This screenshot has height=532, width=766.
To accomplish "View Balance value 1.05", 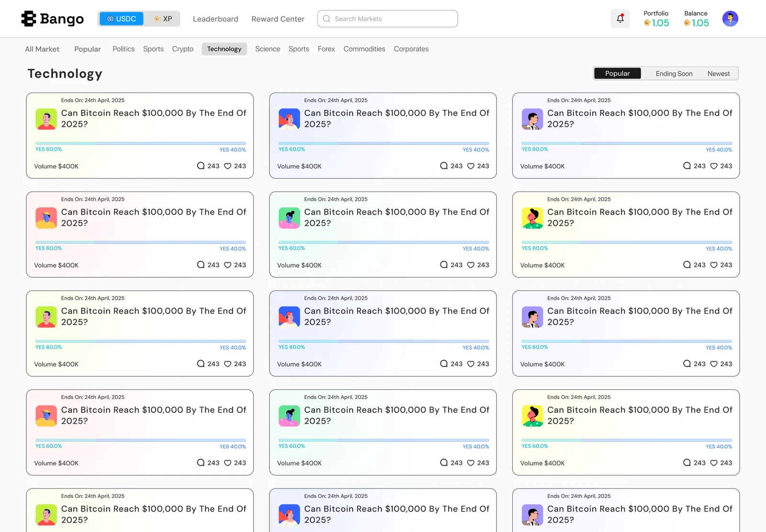I will (x=700, y=23).
